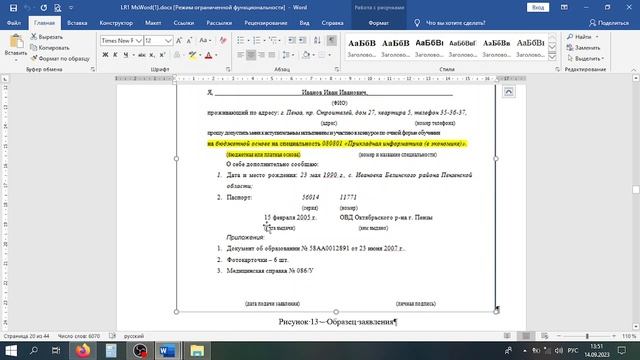This screenshot has height=360, width=640.
Task: Open the picture Format (Формат) tab
Action: 378,23
